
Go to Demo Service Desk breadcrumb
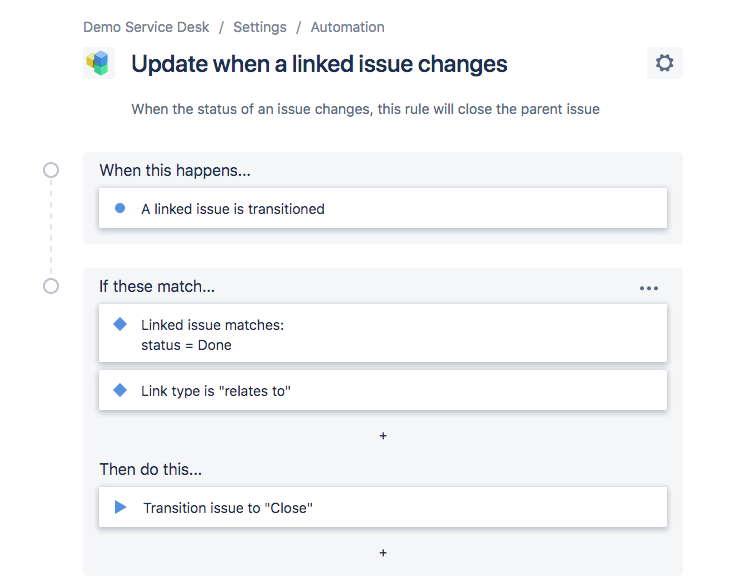(x=146, y=27)
